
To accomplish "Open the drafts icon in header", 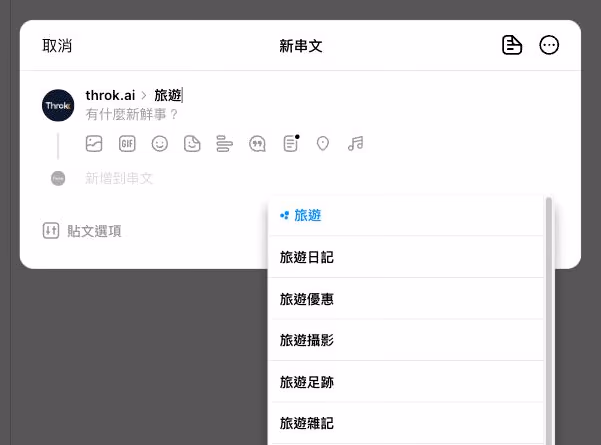I will pyautogui.click(x=512, y=45).
